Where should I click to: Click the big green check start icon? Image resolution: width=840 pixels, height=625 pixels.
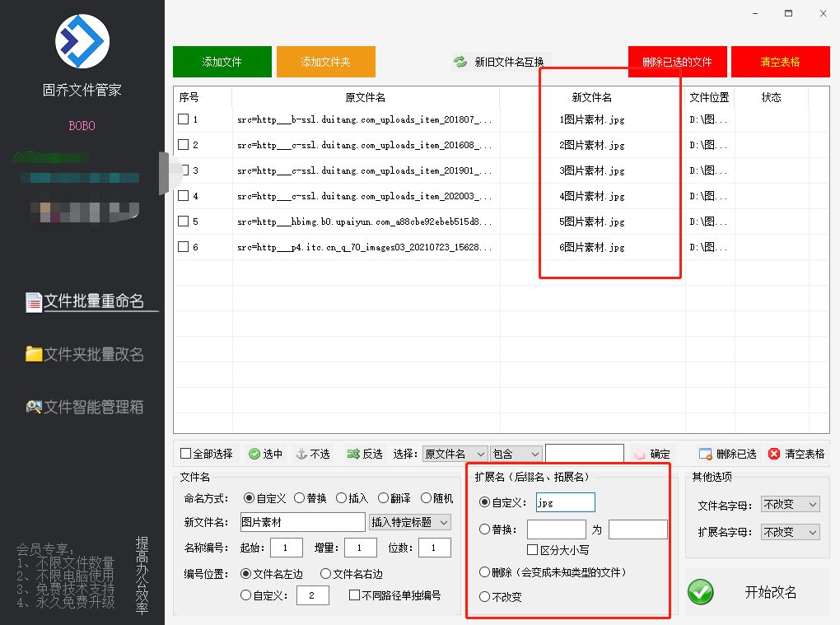(701, 592)
